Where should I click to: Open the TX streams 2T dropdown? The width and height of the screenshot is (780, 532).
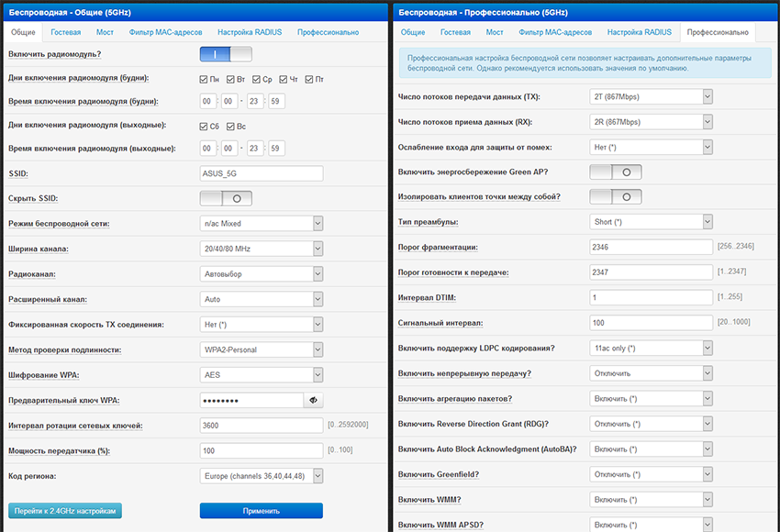tap(652, 97)
